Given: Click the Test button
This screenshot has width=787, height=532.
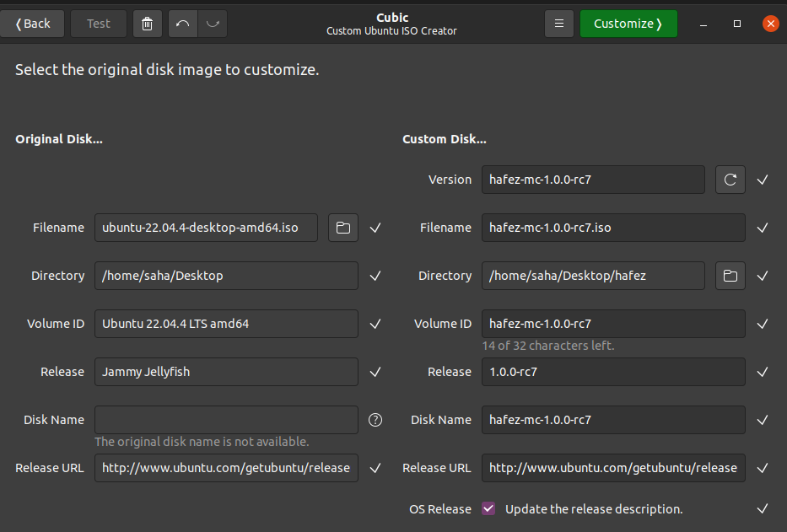Looking at the screenshot, I should pyautogui.click(x=99, y=24).
